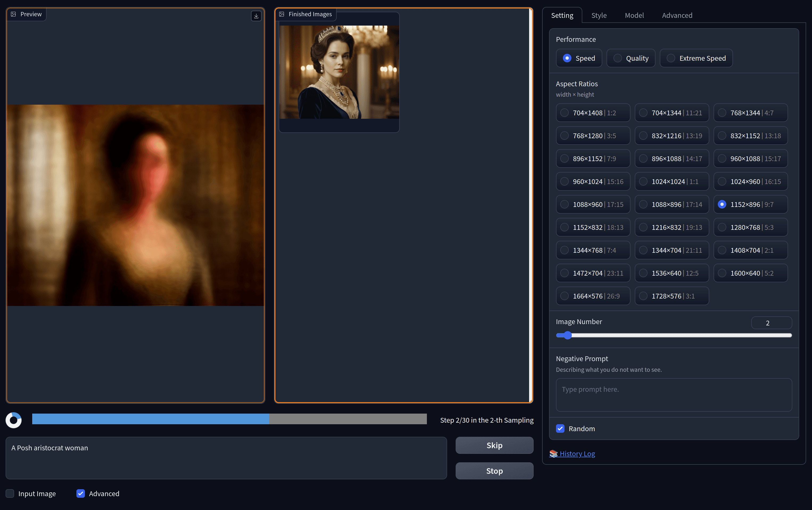Switch to the Style tab
The image size is (812, 510).
tap(599, 15)
